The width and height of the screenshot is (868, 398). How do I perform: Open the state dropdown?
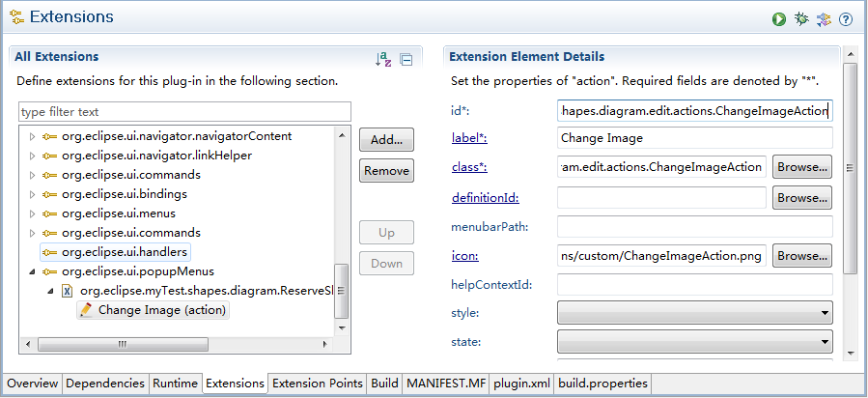pos(694,341)
